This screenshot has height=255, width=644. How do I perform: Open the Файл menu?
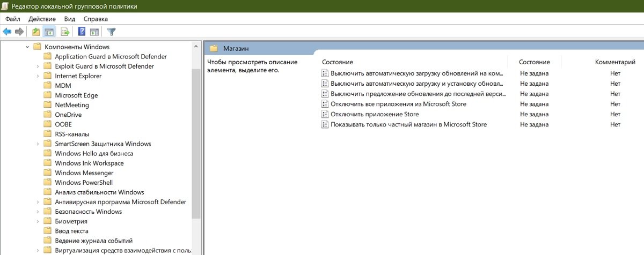[x=13, y=19]
